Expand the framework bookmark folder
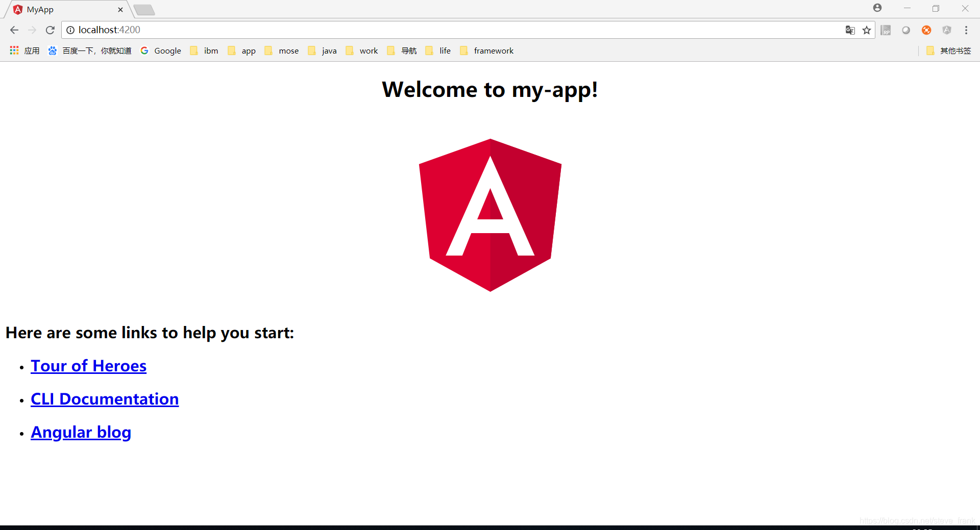Viewport: 980px width, 530px height. 487,51
